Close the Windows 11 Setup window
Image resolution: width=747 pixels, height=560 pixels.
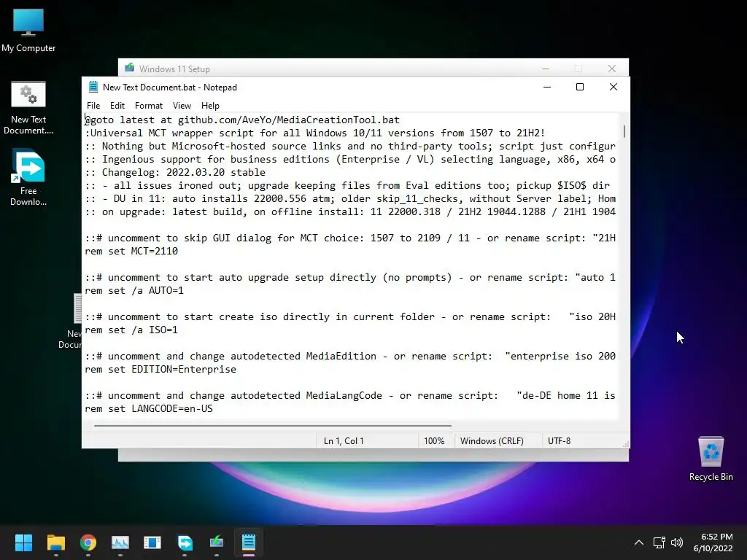pyautogui.click(x=612, y=69)
